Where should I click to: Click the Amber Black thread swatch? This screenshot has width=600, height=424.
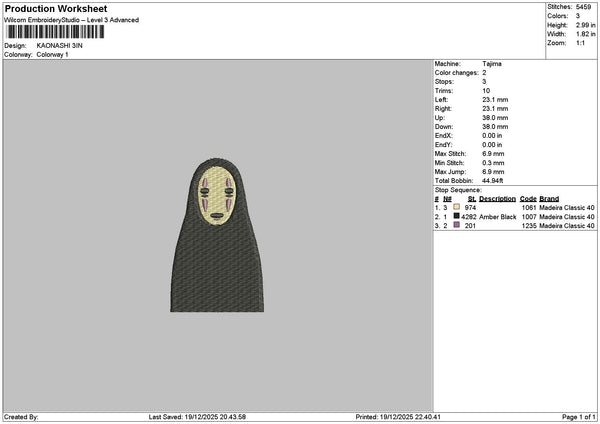tap(456, 216)
